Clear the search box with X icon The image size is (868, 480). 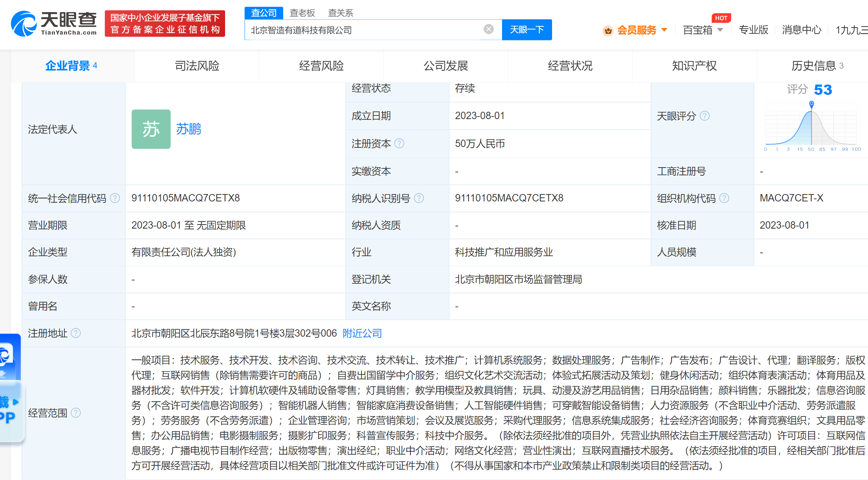[x=488, y=29]
